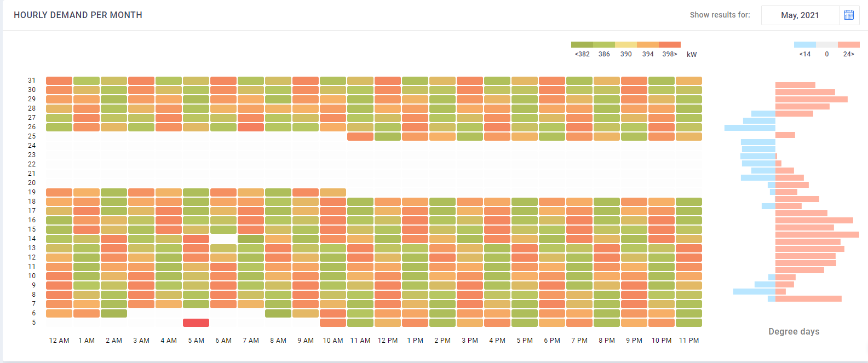Click the green <382 kW legend swatch
Image resolution: width=868 pixels, height=363 pixels.
[582, 45]
